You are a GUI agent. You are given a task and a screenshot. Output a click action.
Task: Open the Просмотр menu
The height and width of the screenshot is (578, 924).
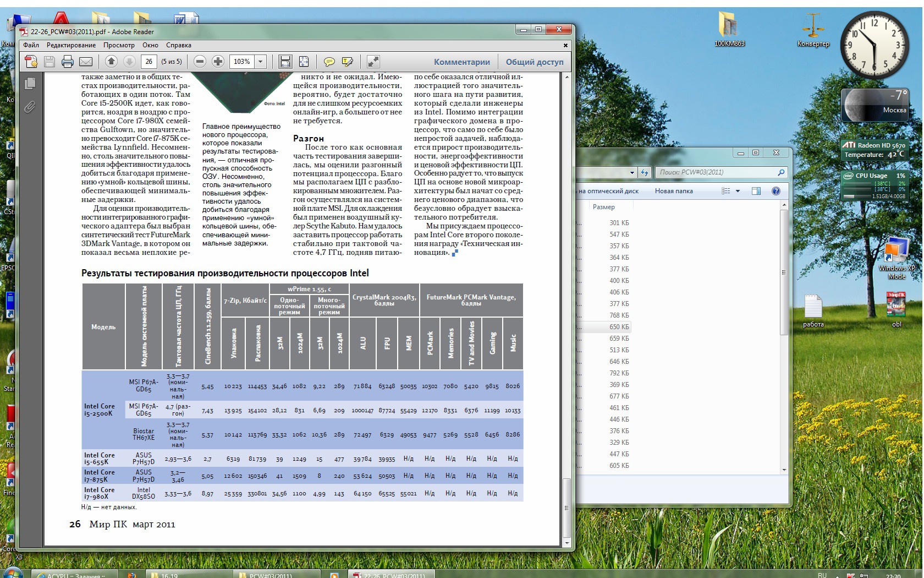click(119, 45)
